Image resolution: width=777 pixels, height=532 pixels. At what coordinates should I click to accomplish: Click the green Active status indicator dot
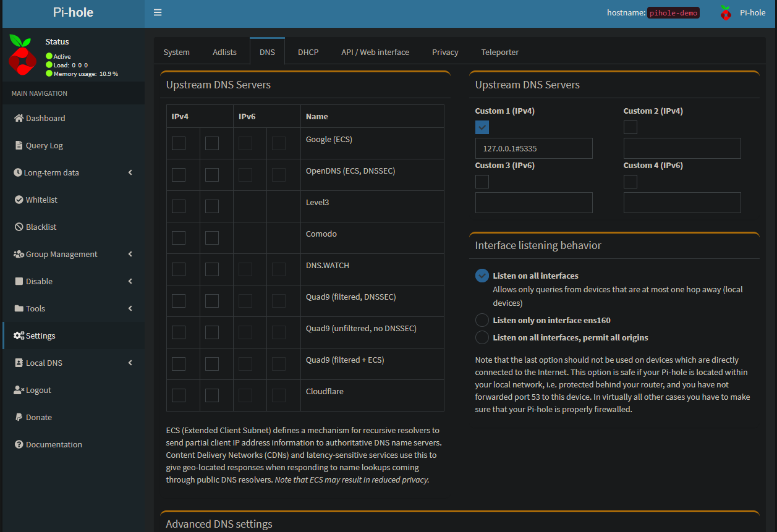pos(49,56)
